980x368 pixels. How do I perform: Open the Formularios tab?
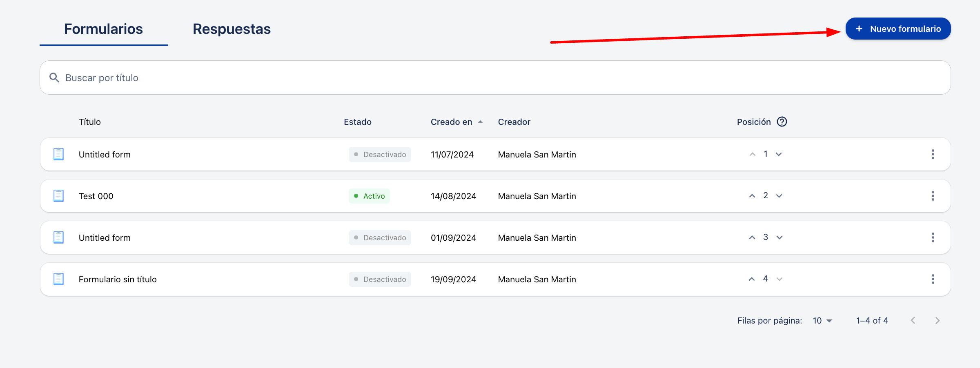(104, 29)
